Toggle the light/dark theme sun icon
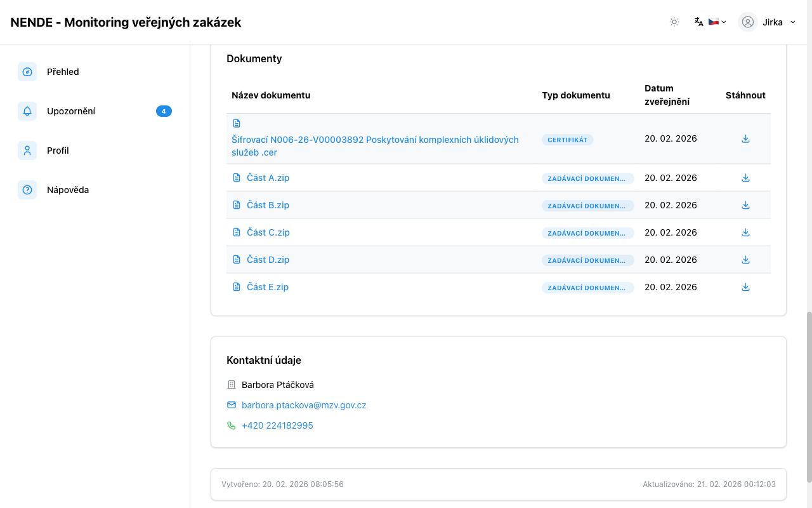The image size is (812, 508). pos(674,22)
